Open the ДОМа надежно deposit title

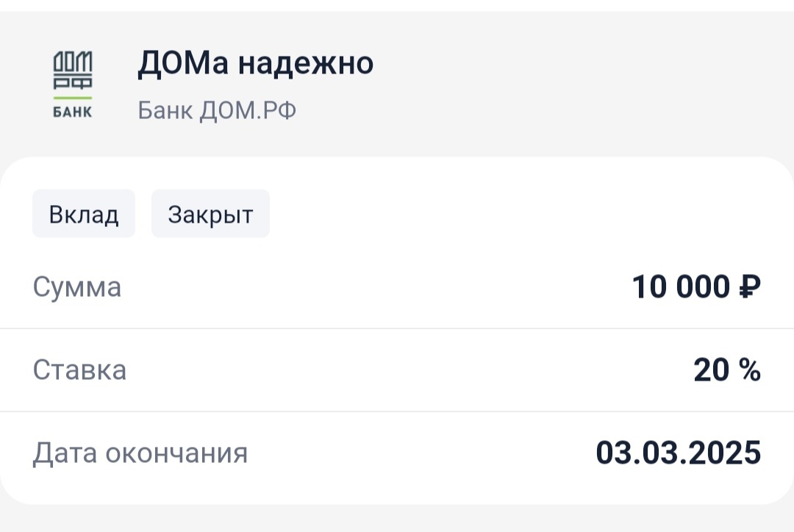point(255,64)
